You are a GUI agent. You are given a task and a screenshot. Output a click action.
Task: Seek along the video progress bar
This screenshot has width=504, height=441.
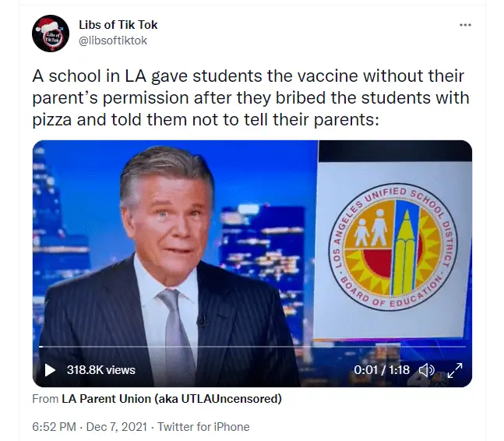252,347
